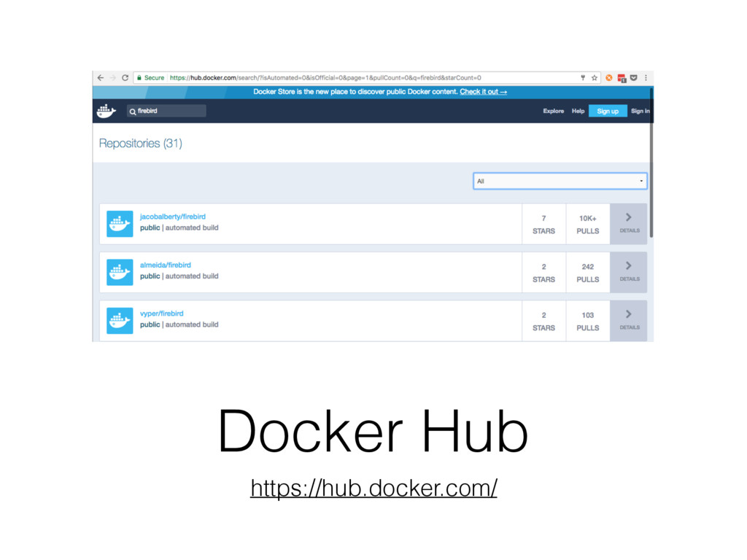Click the almeida/firebird whale thumbnail

click(x=120, y=273)
